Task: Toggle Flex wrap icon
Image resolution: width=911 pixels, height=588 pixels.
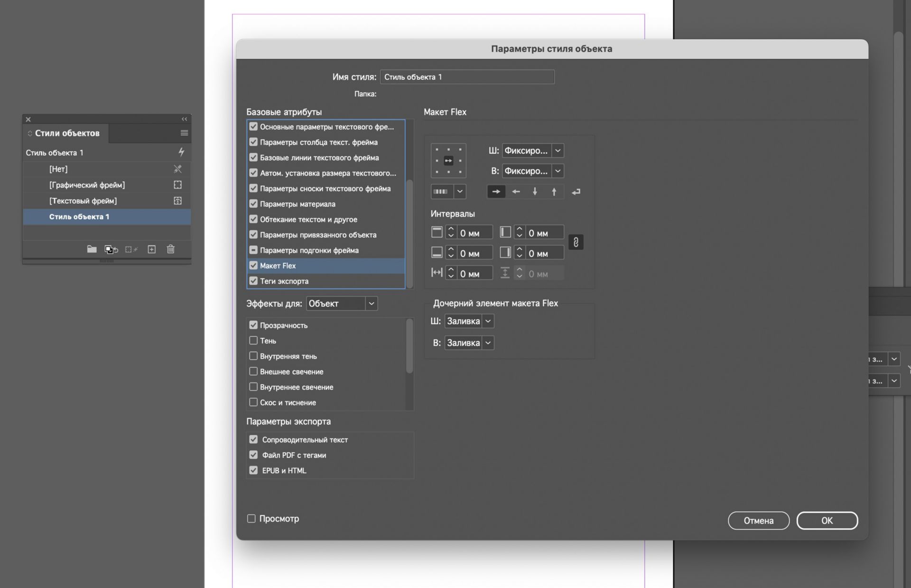Action: [576, 192]
